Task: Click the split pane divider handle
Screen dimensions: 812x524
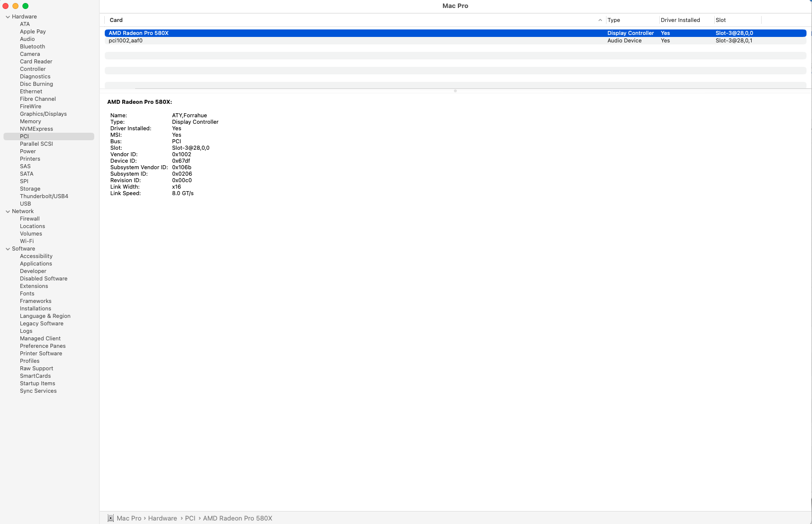Action: pyautogui.click(x=455, y=91)
